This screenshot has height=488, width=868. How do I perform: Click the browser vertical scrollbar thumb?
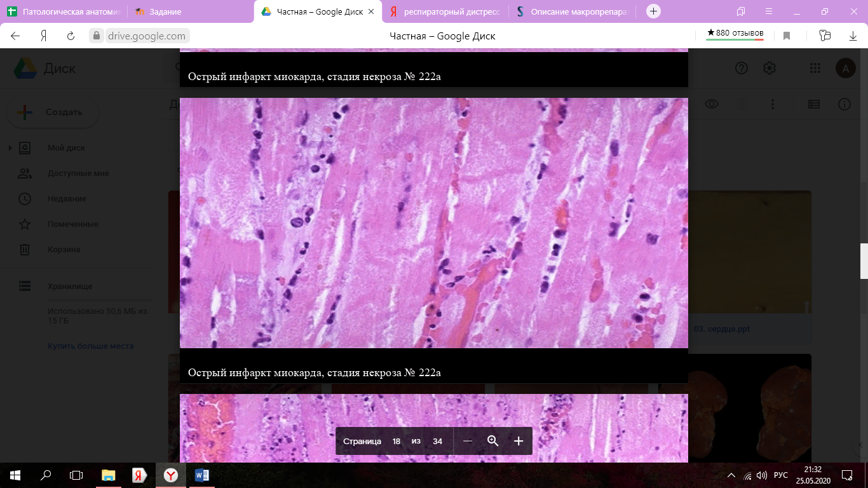[x=864, y=261]
